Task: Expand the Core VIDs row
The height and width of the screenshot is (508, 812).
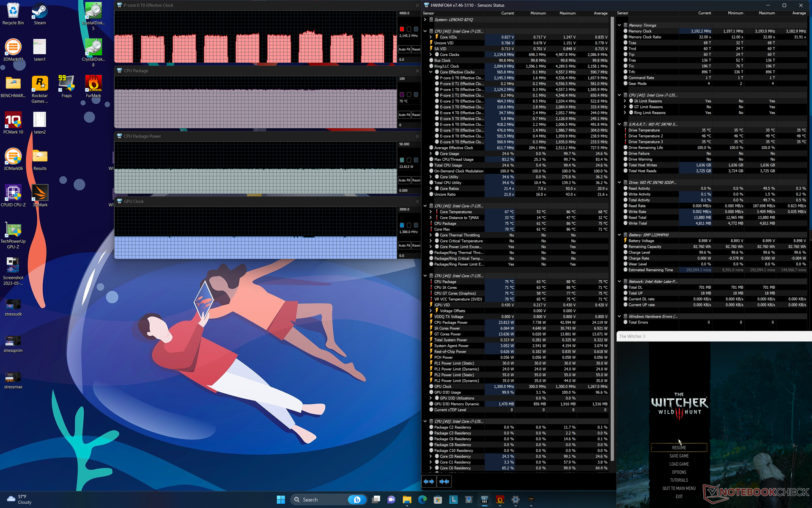Action: click(x=431, y=37)
